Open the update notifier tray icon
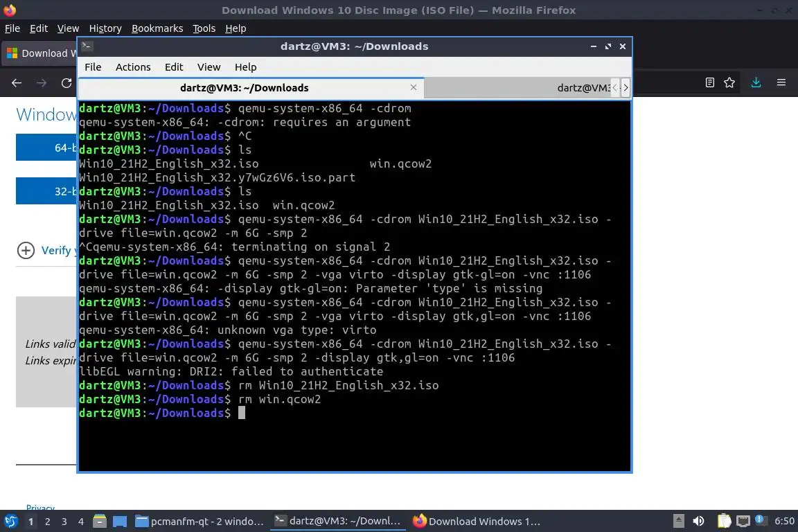The image size is (798, 532). [761, 520]
